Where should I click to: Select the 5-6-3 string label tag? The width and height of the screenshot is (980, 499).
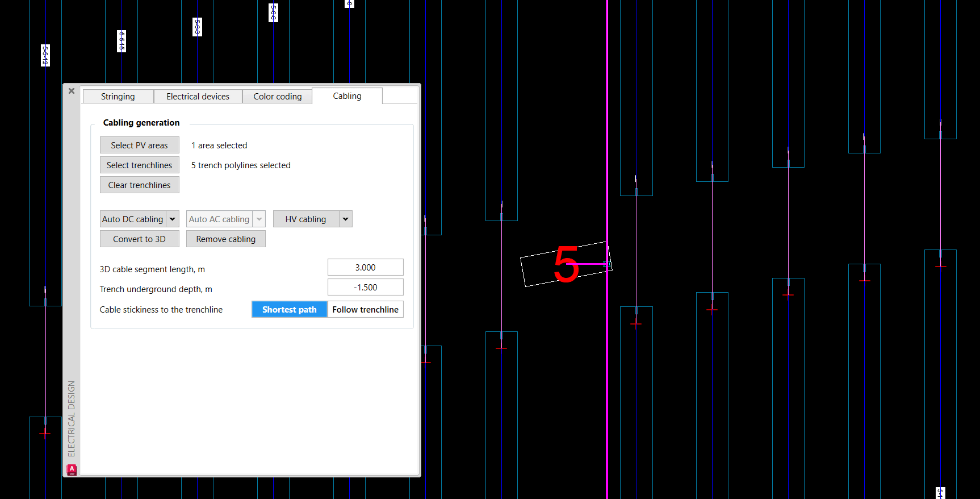coord(197,27)
